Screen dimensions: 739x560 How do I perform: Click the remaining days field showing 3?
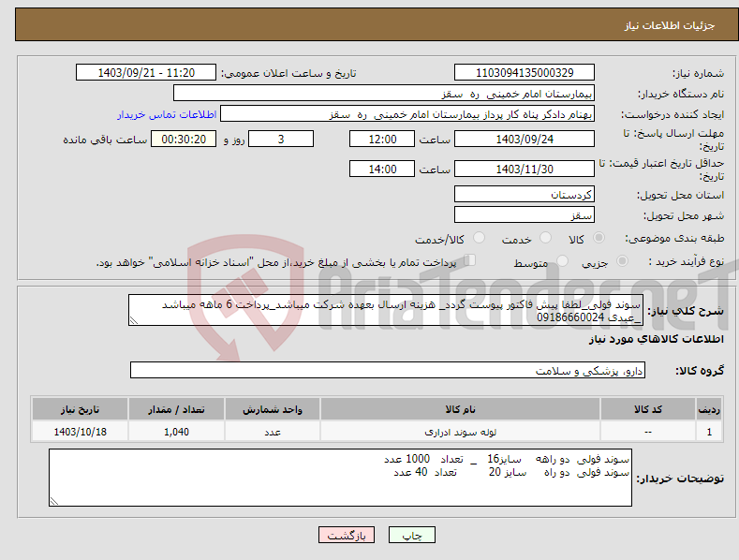pyautogui.click(x=281, y=139)
